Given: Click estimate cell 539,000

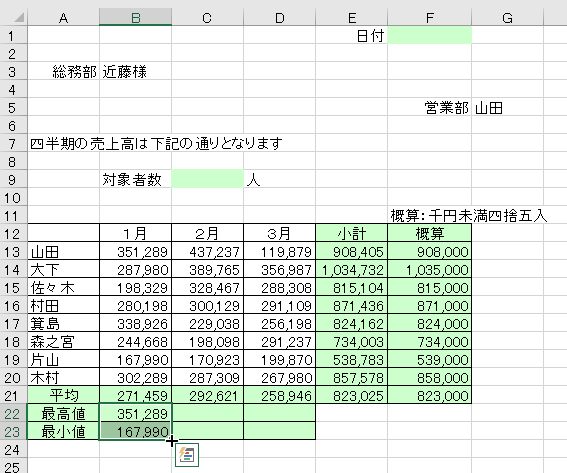Looking at the screenshot, I should [430, 359].
